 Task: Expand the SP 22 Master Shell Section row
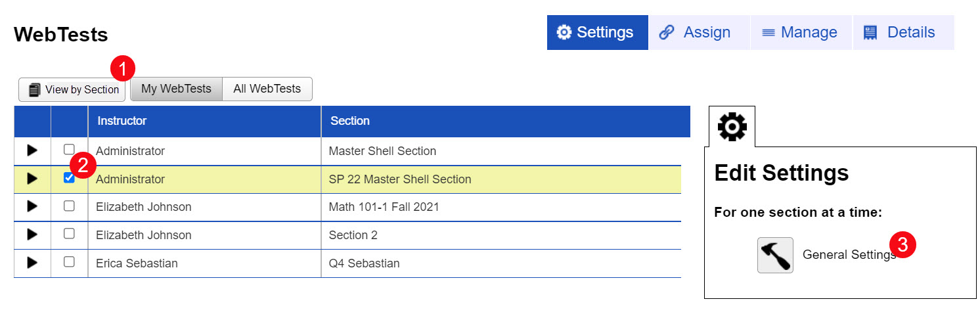(32, 179)
